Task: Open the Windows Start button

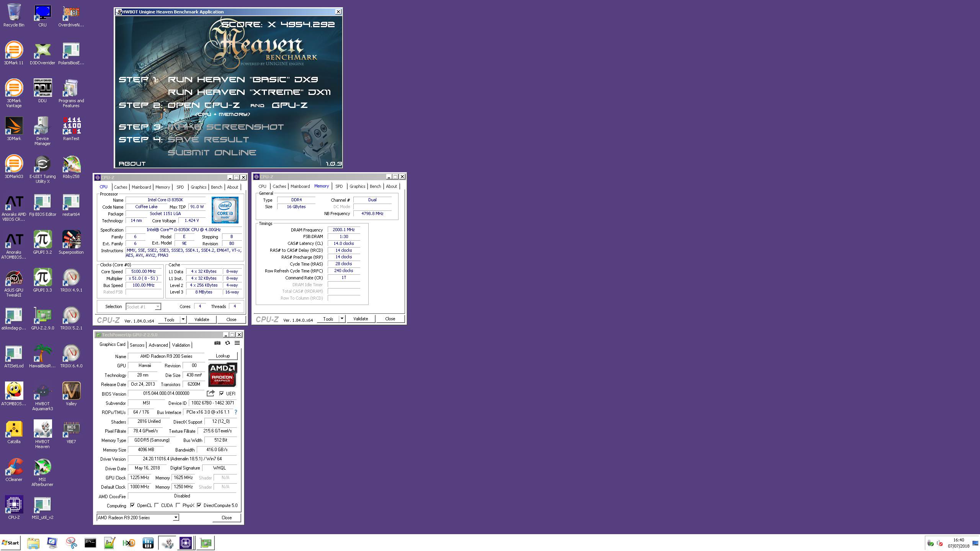Action: tap(11, 543)
